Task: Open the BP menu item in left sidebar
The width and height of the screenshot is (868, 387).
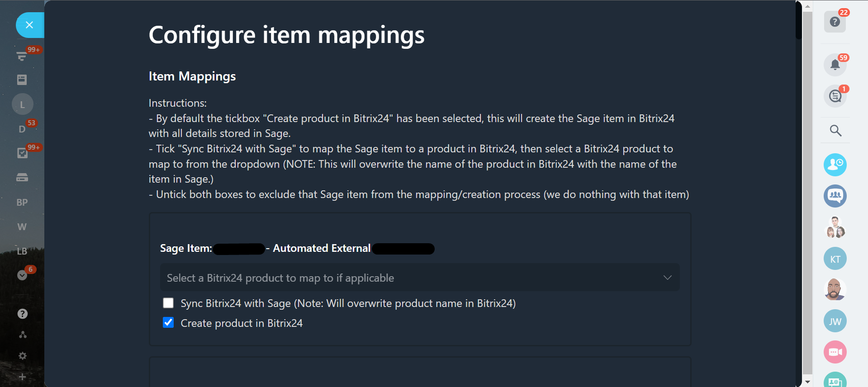Action: [22, 203]
